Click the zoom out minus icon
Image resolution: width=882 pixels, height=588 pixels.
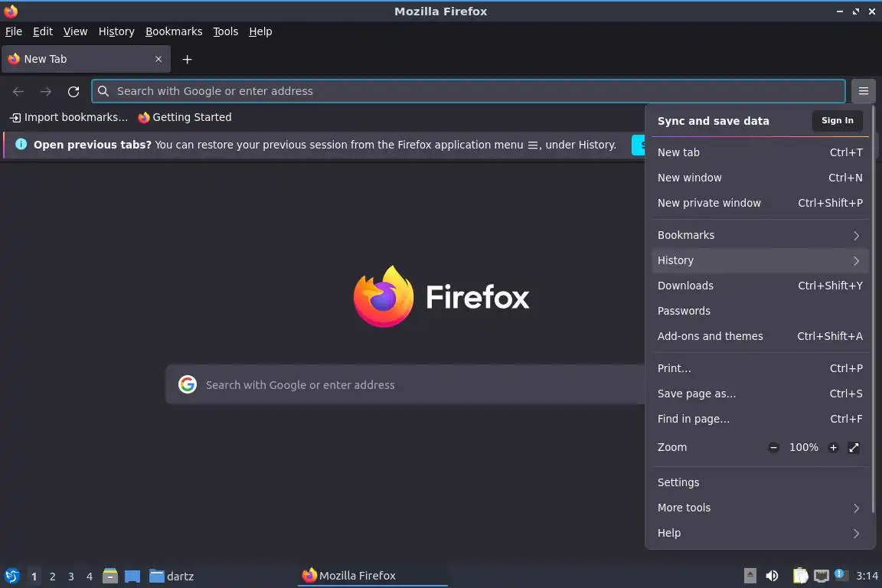[x=773, y=447]
